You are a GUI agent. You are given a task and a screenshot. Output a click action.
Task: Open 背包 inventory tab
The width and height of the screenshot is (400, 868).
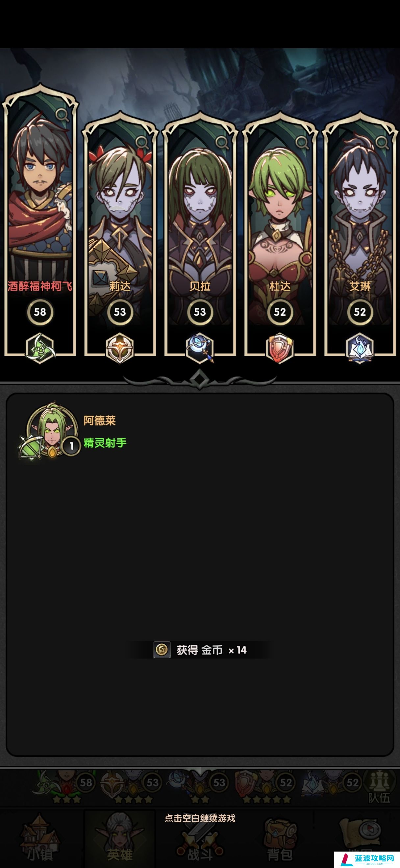click(280, 840)
